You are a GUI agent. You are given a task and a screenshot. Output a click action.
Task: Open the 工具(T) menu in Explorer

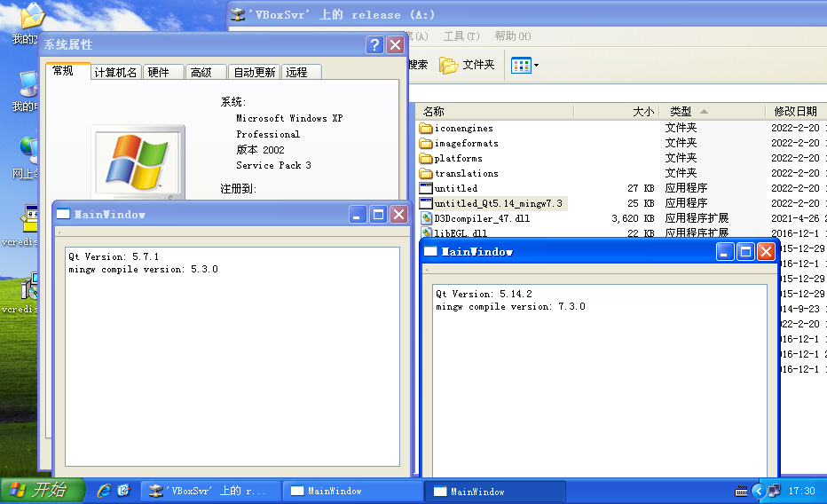point(461,36)
